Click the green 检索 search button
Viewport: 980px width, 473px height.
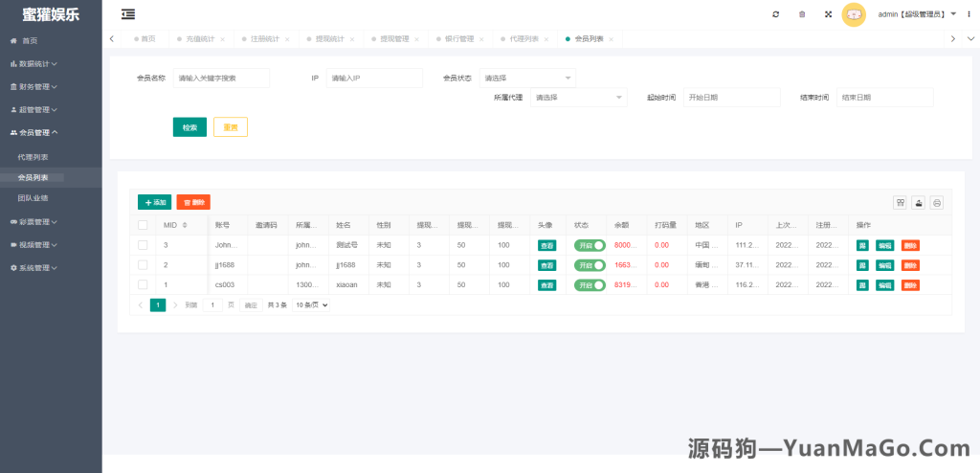pos(189,127)
